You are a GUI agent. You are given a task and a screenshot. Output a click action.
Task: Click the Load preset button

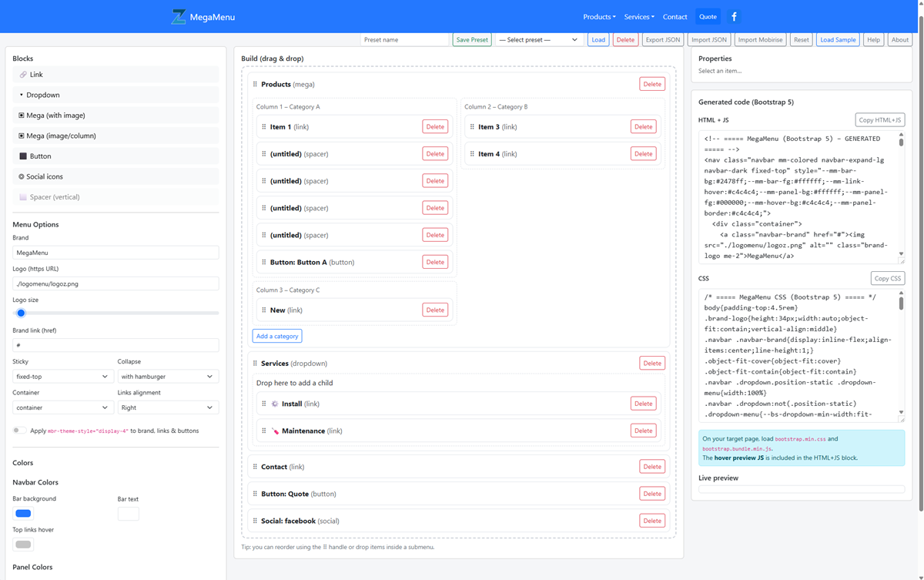598,39
